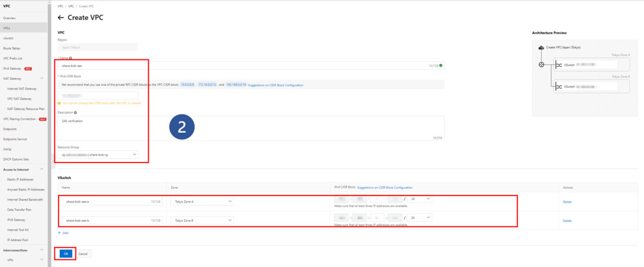Focus the VPC Name field ohara-bob-sae

(251, 65)
